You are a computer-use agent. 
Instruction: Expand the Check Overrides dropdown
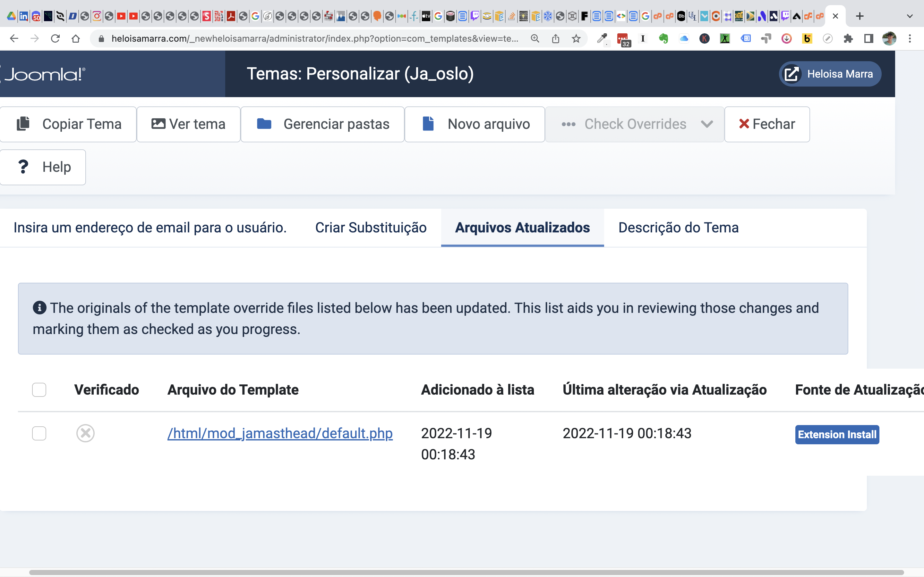pos(707,124)
